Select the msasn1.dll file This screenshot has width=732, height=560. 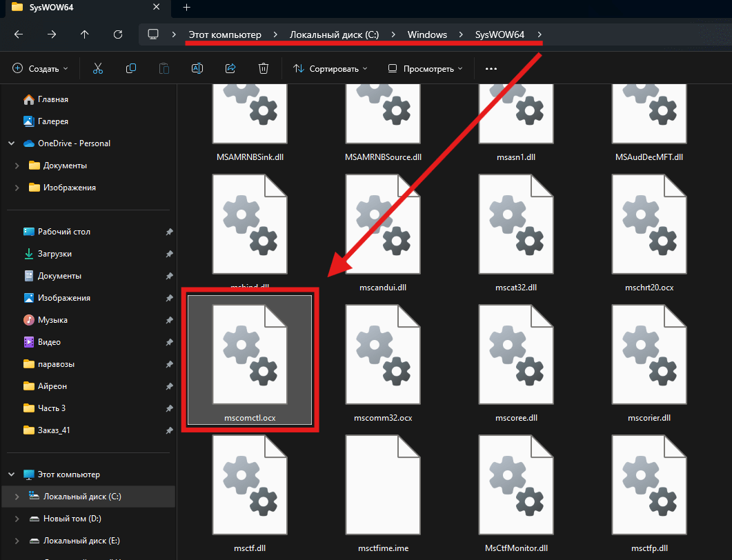tap(516, 123)
